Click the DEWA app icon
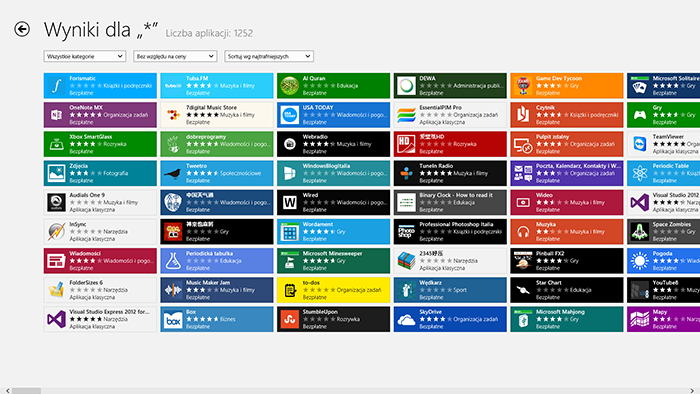The image size is (700, 394). pos(406,86)
